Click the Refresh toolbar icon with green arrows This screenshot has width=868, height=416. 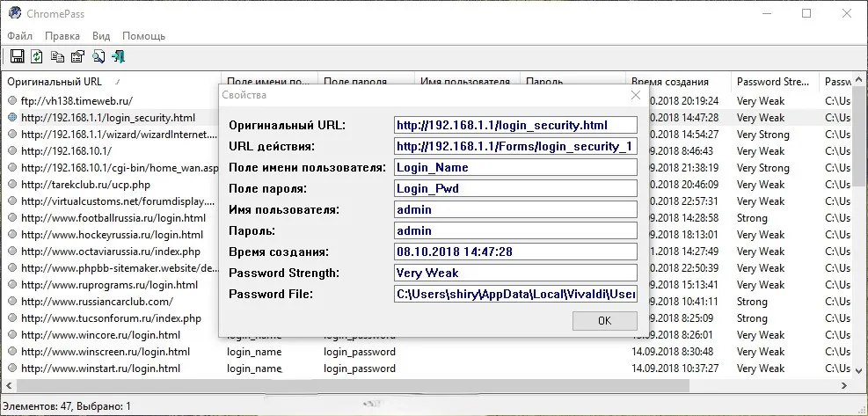37,56
